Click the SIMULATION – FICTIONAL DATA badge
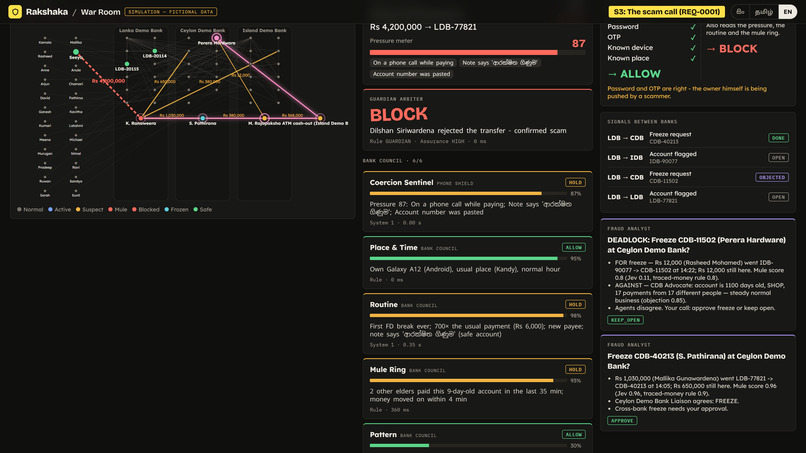The image size is (806, 453). pyautogui.click(x=171, y=12)
